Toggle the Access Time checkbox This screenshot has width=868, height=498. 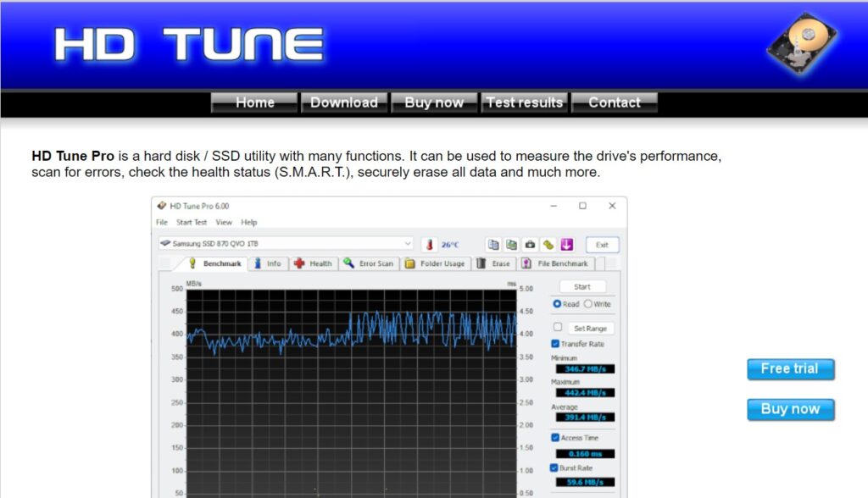point(555,438)
